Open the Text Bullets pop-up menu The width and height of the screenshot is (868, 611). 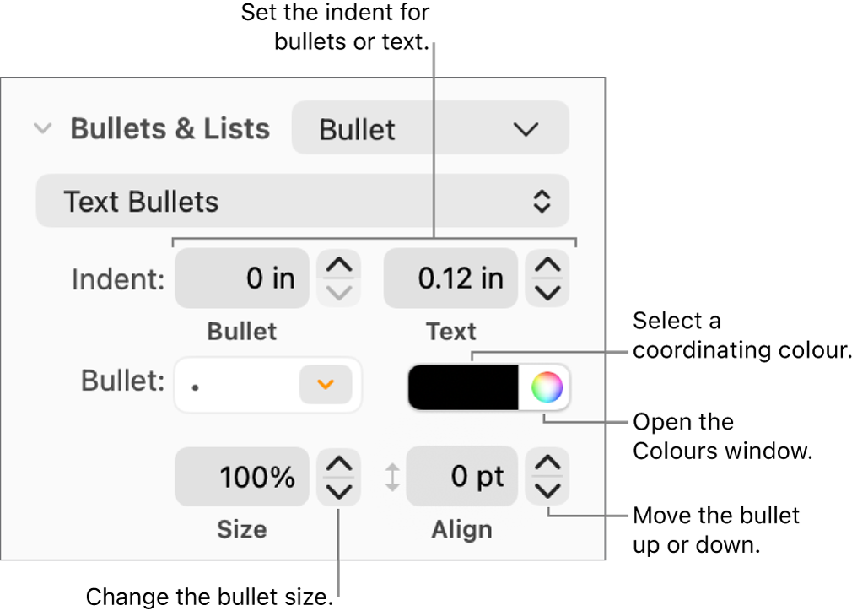click(302, 201)
